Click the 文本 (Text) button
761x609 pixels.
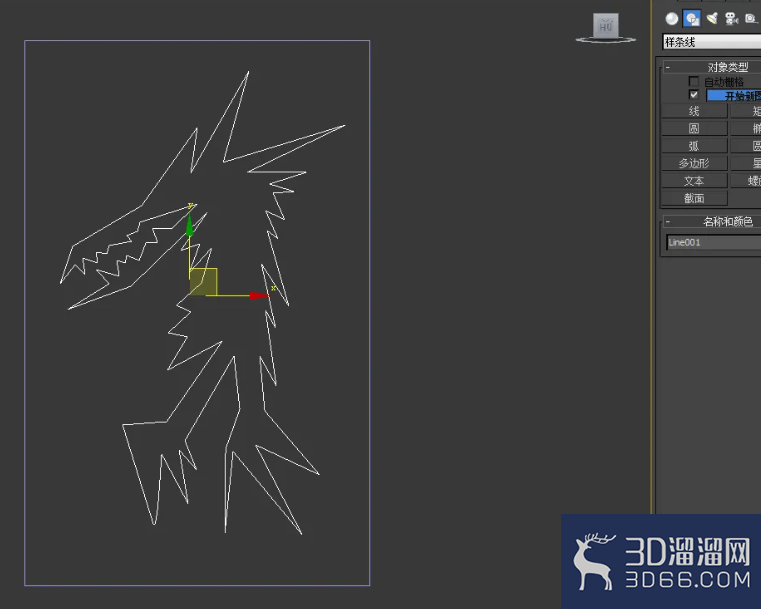click(x=695, y=181)
